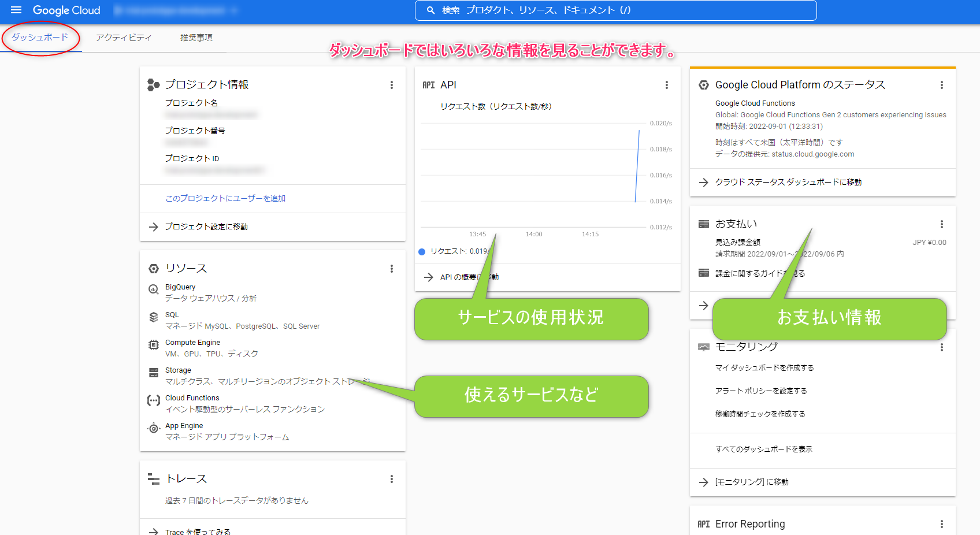Open the モニタリング card options menu
980x535 pixels.
pos(942,347)
